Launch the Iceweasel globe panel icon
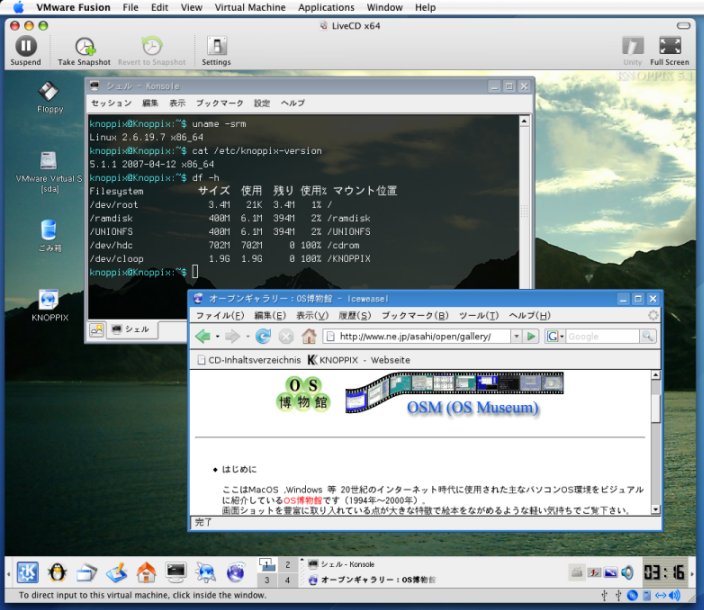 click(x=236, y=573)
